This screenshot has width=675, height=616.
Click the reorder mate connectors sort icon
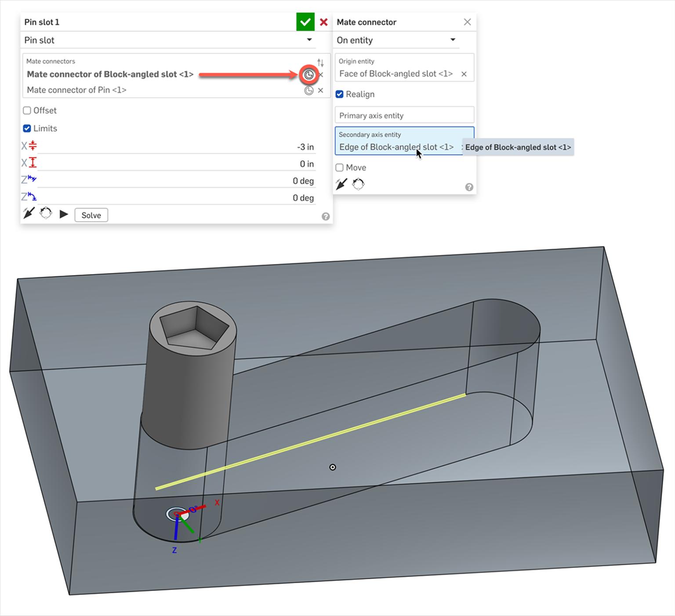(320, 62)
